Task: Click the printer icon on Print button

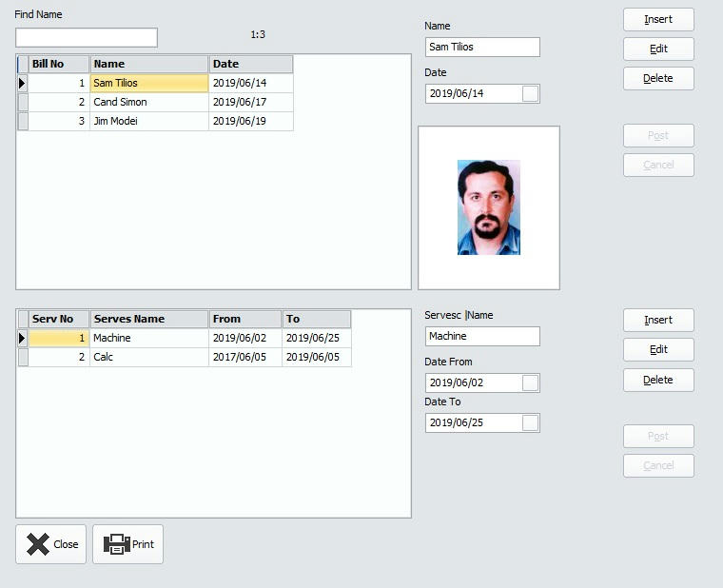Action: [116, 544]
